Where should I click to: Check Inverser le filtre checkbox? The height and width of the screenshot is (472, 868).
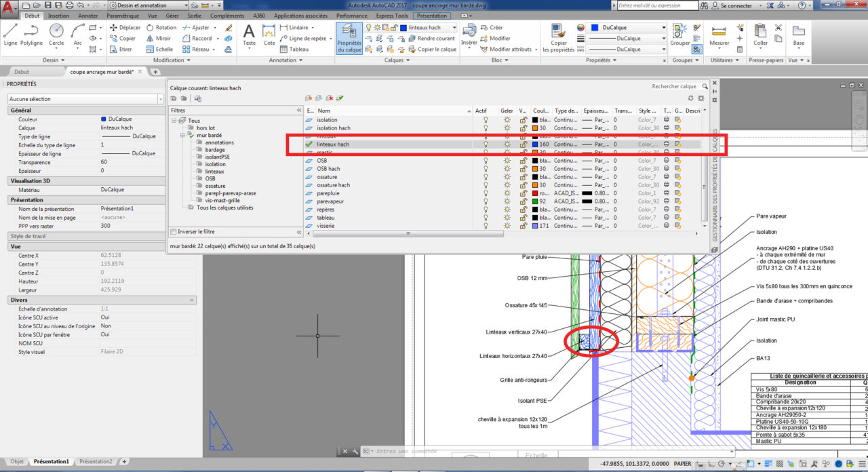coord(174,232)
